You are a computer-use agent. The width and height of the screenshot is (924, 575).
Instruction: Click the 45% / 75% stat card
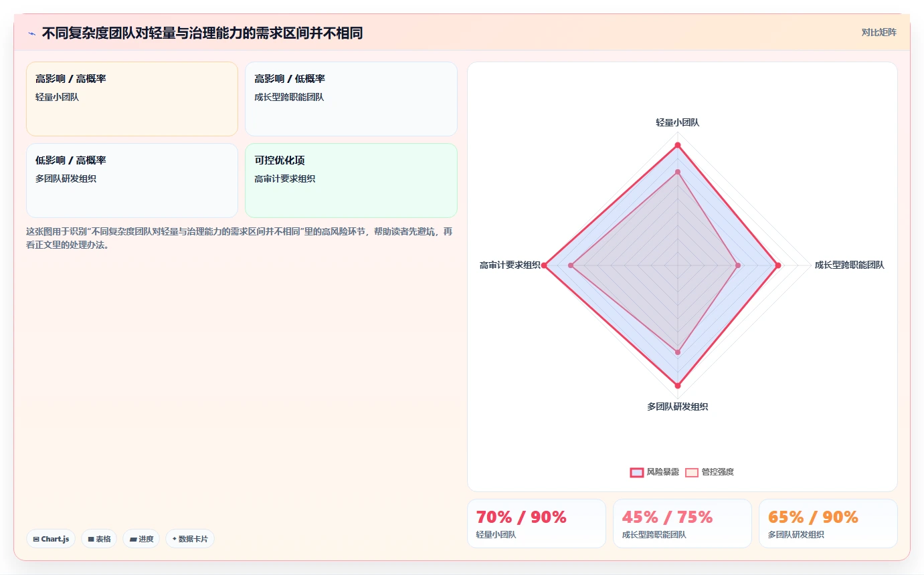coord(682,524)
